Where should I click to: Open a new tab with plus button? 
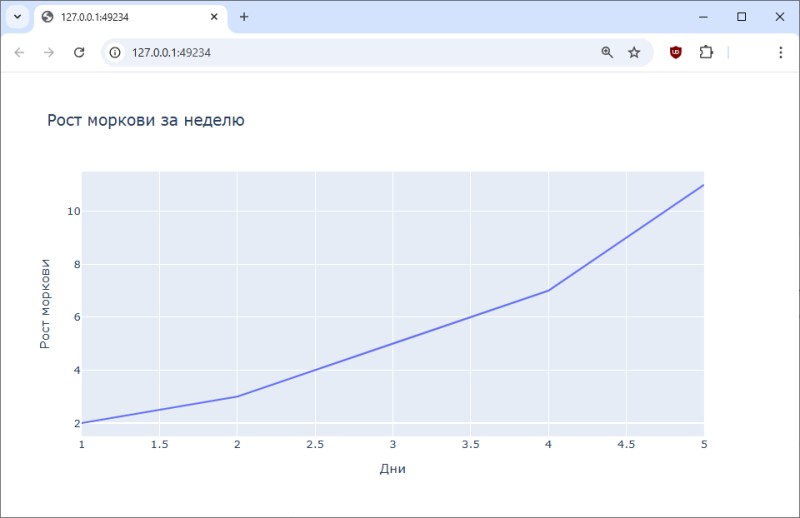244,17
